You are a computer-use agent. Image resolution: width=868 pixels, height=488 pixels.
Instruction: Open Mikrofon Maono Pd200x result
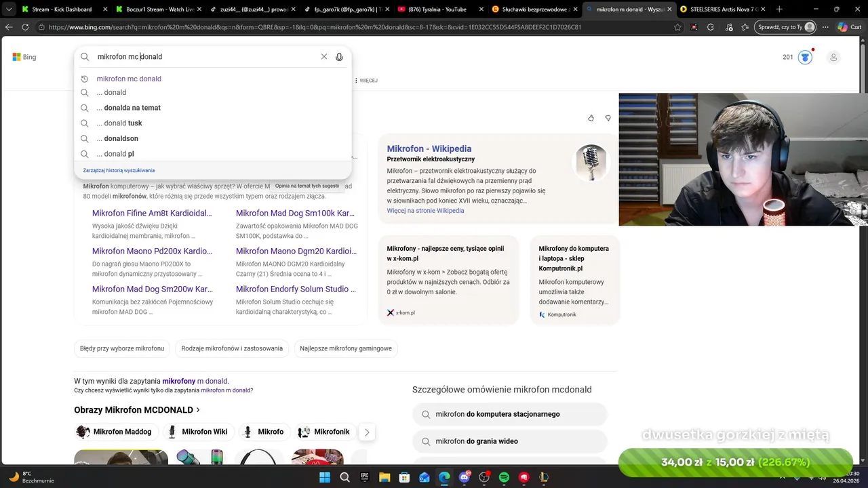point(152,251)
